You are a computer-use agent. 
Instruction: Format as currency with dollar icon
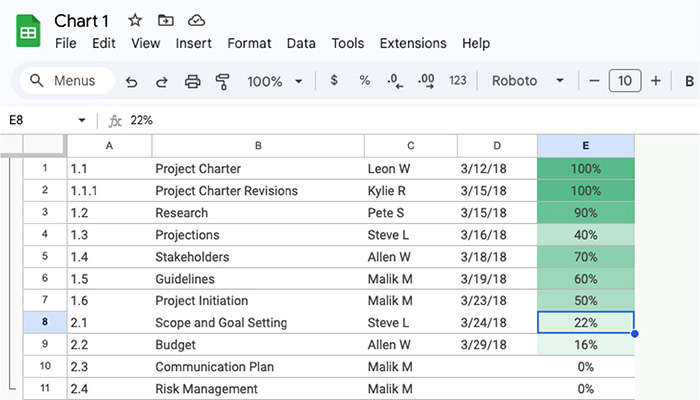[x=333, y=80]
